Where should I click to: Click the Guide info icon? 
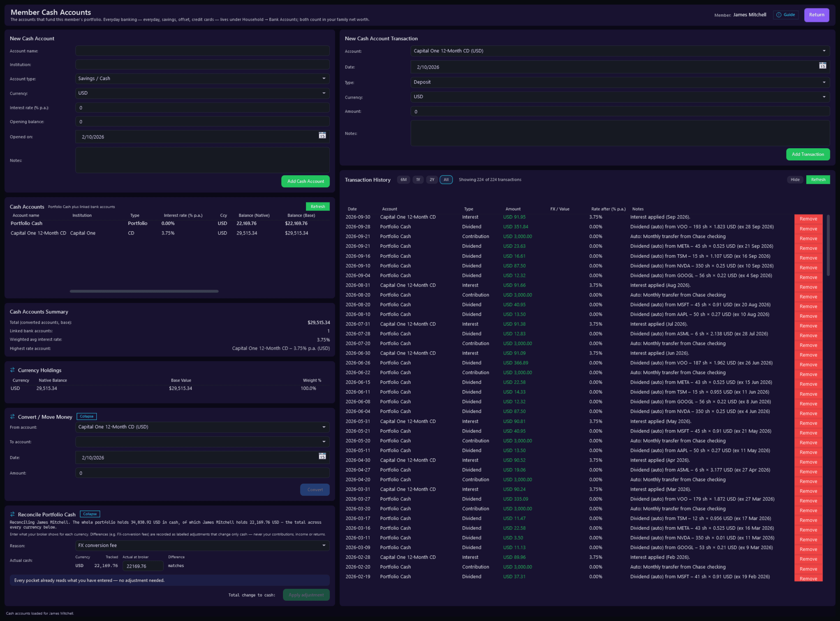pyautogui.click(x=779, y=15)
